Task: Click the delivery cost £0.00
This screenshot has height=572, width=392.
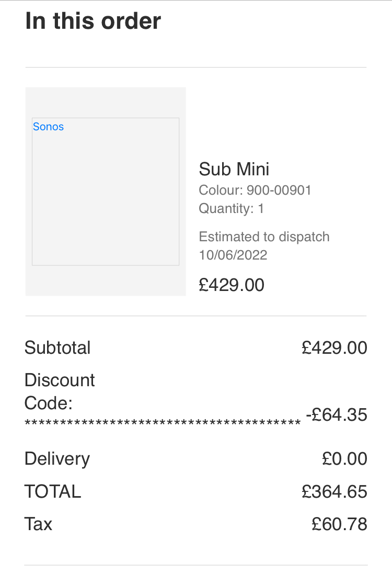Action: pyautogui.click(x=344, y=459)
